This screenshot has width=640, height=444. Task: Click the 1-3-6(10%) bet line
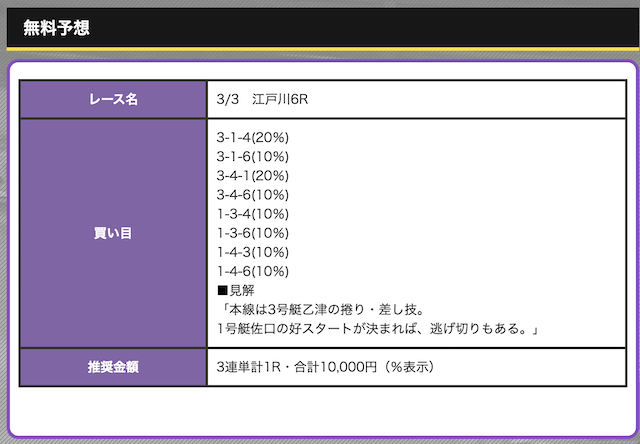point(252,233)
